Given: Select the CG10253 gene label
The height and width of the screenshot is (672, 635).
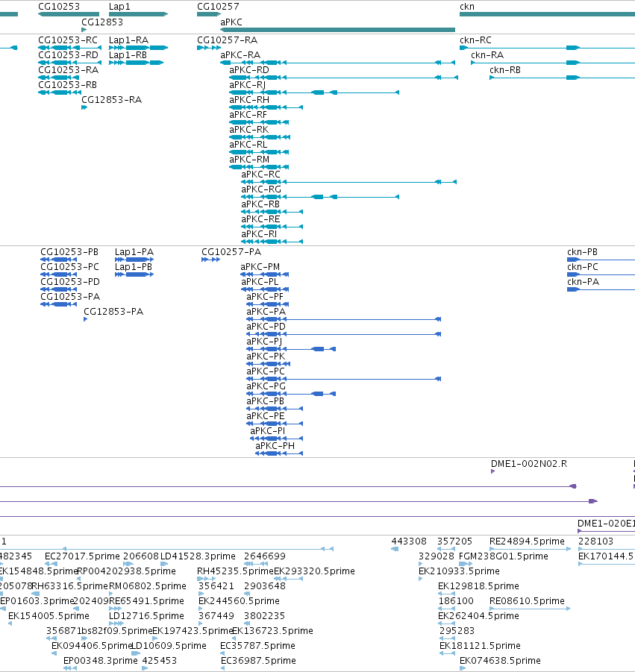Looking at the screenshot, I should pos(59,7).
